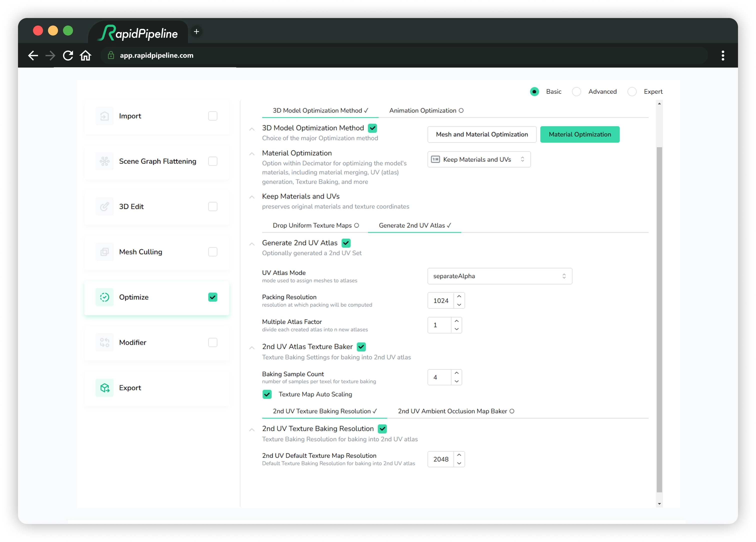
Task: Uncheck 3D Model Optimization Method checkbox
Action: pos(372,128)
